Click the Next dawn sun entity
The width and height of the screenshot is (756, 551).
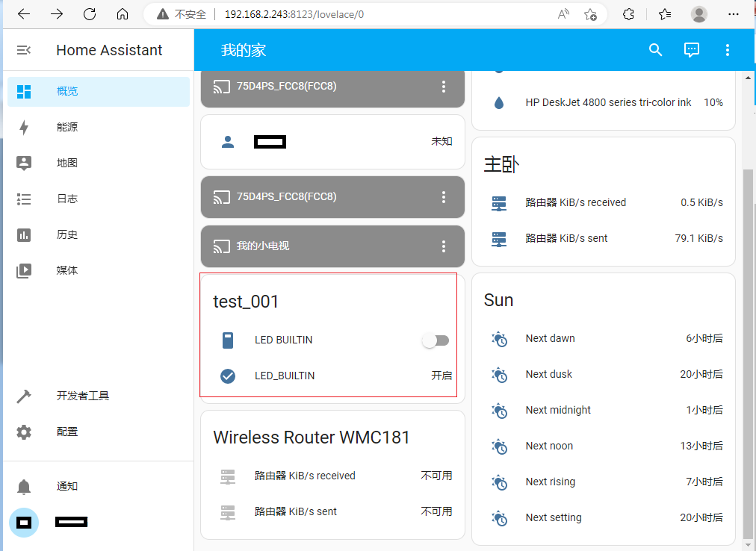pos(550,339)
